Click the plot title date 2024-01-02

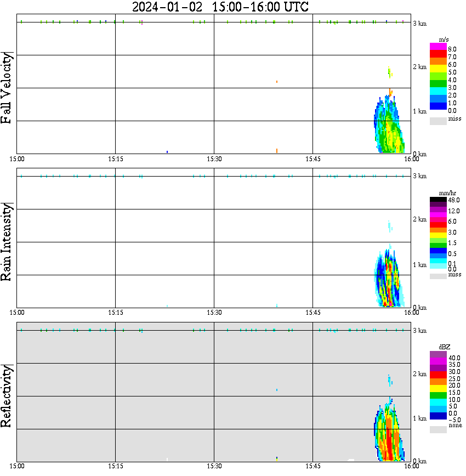[x=167, y=7]
